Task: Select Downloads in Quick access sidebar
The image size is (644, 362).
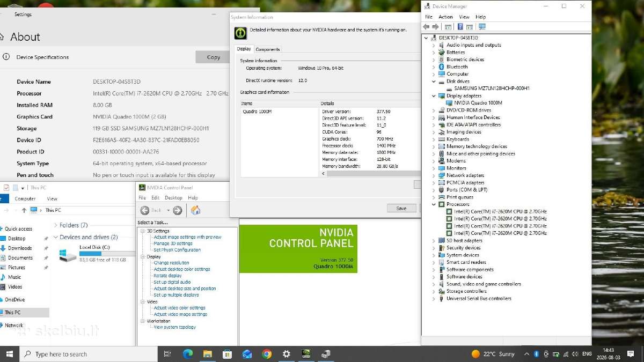Action: click(x=20, y=248)
